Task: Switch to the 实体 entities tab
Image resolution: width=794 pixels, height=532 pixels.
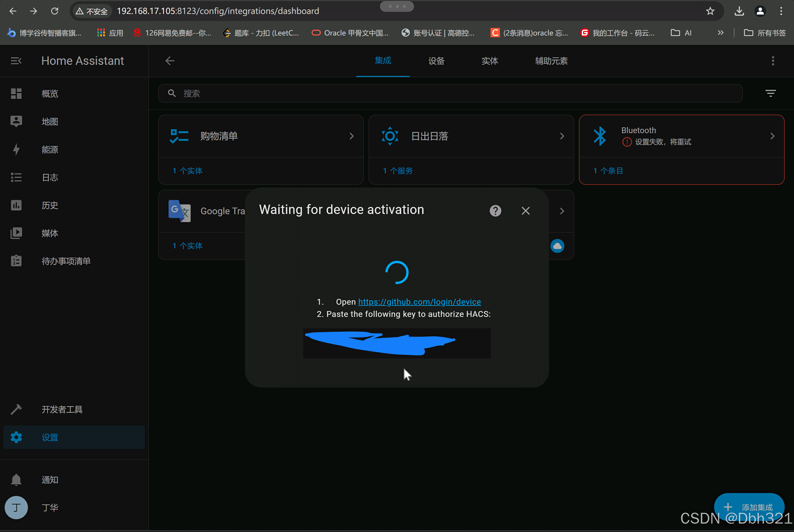Action: (x=490, y=61)
